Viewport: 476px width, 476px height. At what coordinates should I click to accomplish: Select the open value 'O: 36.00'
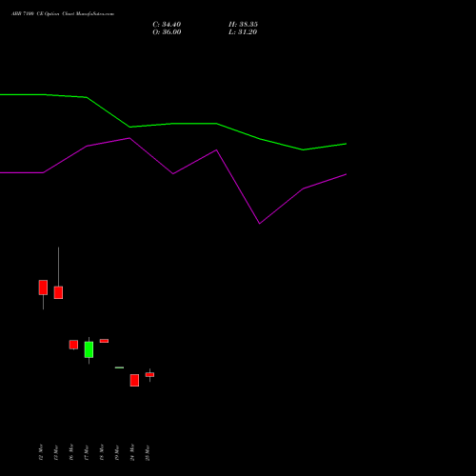pyautogui.click(x=167, y=32)
